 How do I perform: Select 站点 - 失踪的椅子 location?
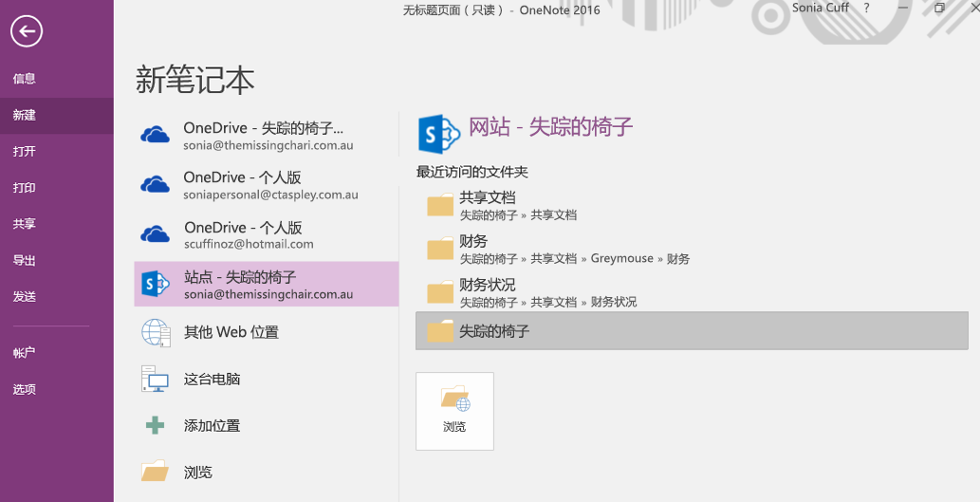tap(267, 284)
